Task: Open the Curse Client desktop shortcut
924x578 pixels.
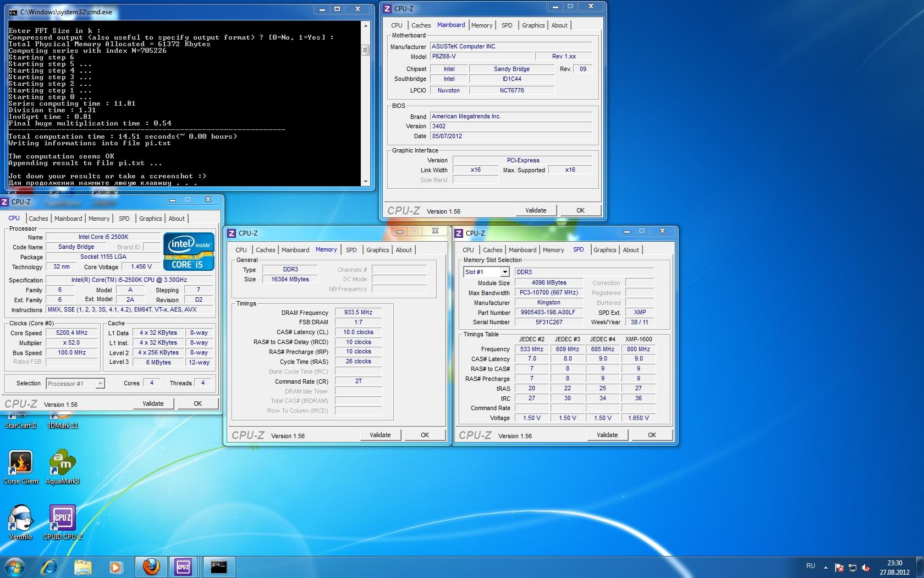Action: coord(21,467)
